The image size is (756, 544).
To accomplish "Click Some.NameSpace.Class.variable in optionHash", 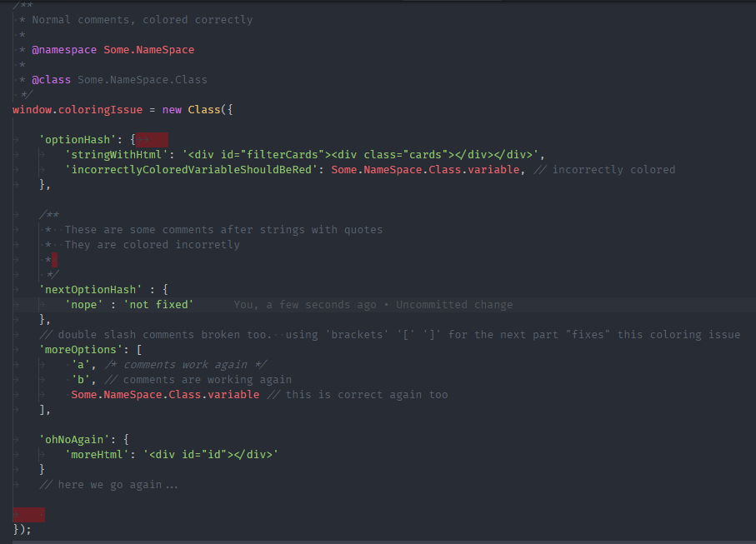I will click(x=425, y=170).
